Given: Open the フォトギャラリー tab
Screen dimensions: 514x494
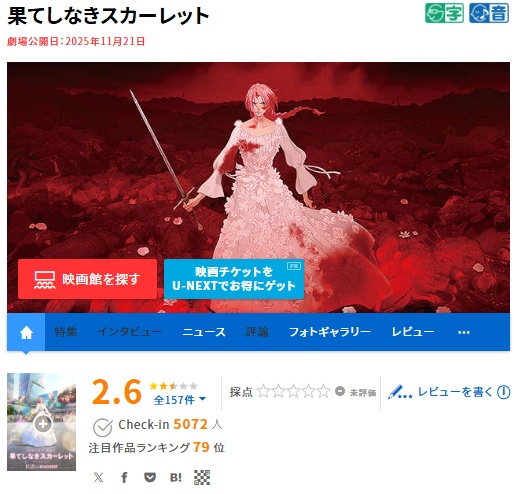Looking at the screenshot, I should (330, 332).
